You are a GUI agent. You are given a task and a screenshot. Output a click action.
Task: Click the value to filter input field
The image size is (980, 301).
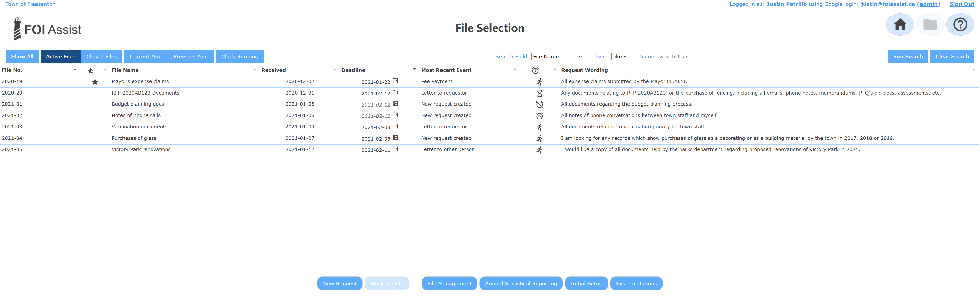688,56
